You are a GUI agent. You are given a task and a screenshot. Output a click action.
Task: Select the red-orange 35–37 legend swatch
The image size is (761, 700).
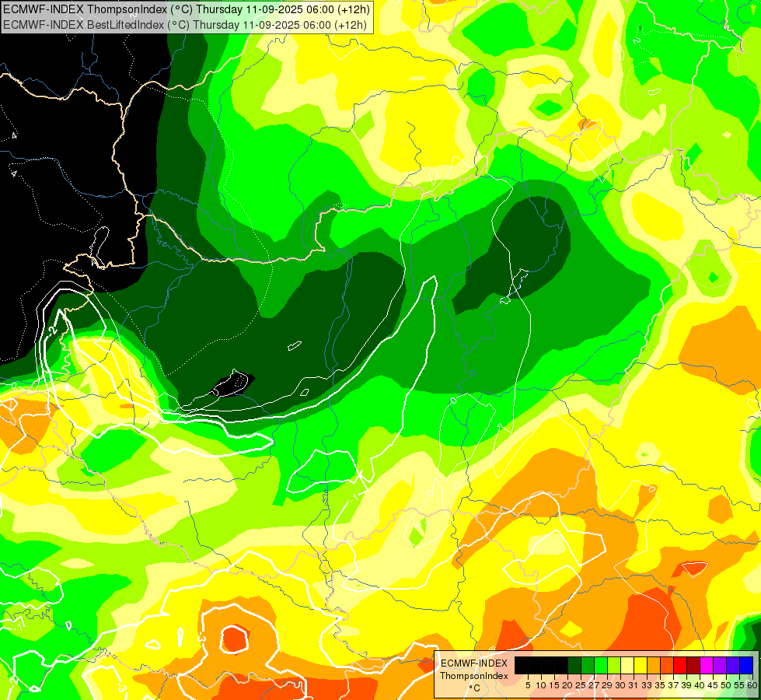coord(667,665)
